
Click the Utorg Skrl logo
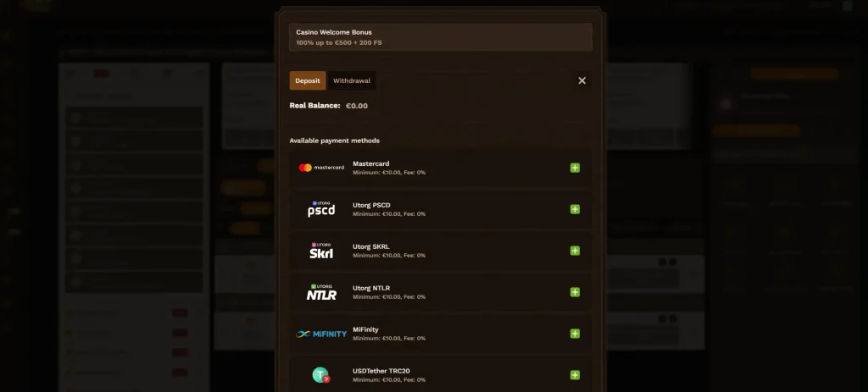point(321,251)
